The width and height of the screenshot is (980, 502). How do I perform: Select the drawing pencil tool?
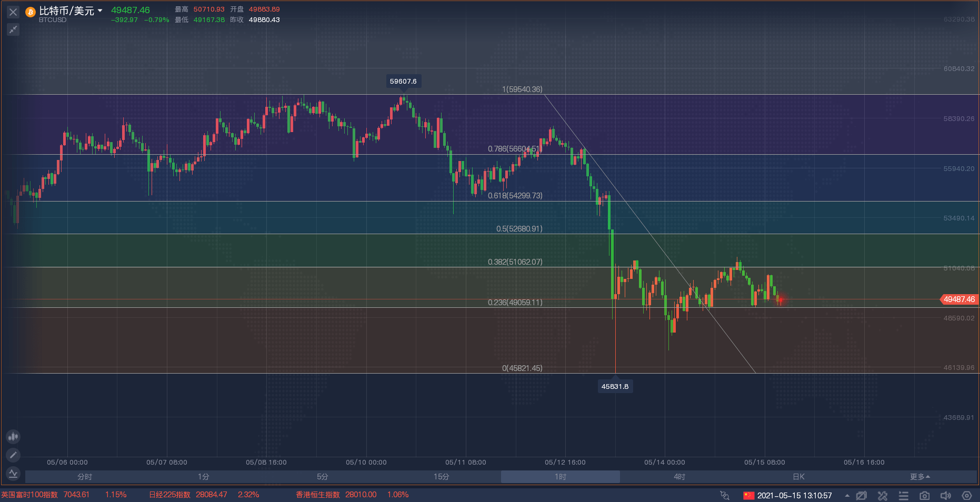click(x=13, y=455)
